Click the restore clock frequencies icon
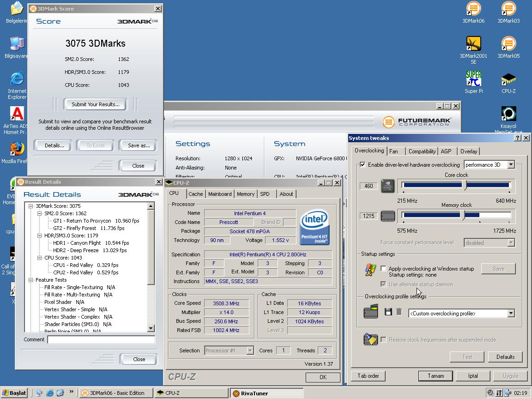The height and width of the screenshot is (399, 532). pyautogui.click(x=370, y=339)
